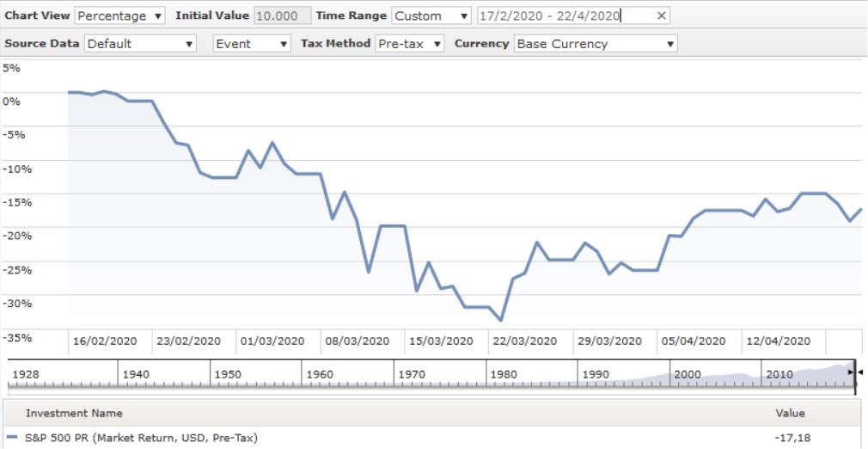Open the Chart View Percentage dropdown
The width and height of the screenshot is (868, 449).
120,15
